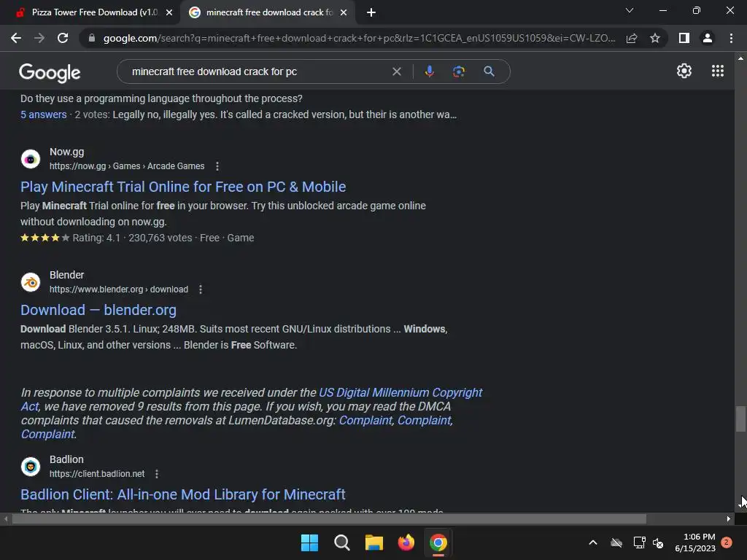
Task: Open the tab search dropdown arrow
Action: click(630, 10)
